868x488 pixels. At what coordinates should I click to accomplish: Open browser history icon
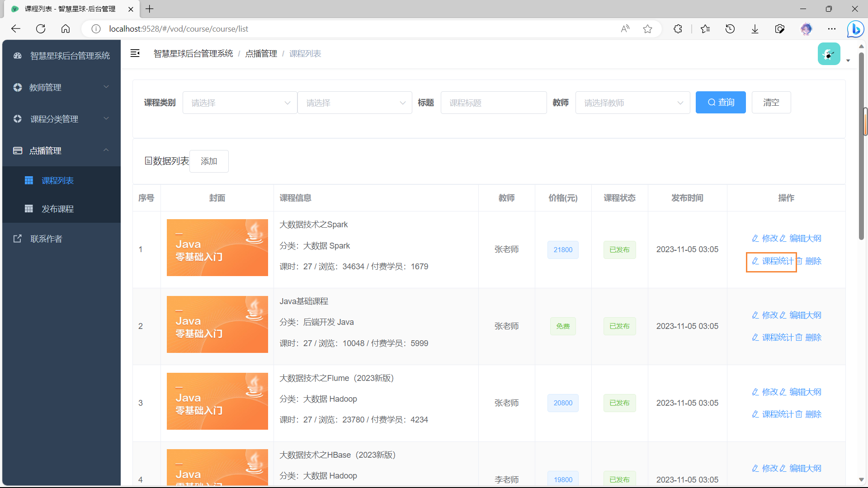coord(730,29)
